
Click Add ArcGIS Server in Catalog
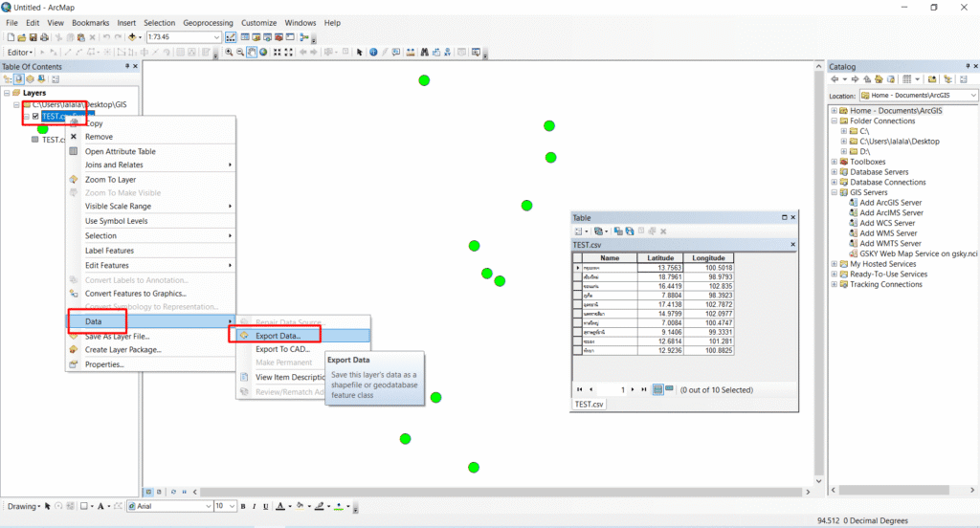pyautogui.click(x=890, y=203)
